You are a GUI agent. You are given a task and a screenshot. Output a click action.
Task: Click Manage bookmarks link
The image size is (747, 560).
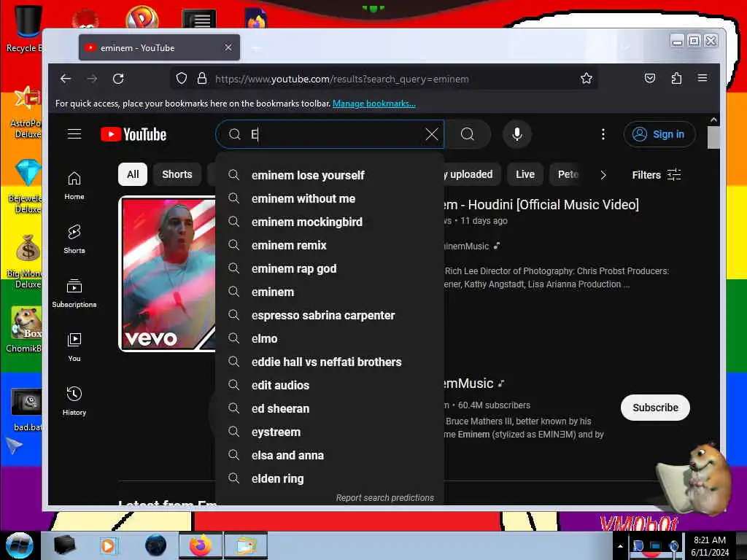374,104
